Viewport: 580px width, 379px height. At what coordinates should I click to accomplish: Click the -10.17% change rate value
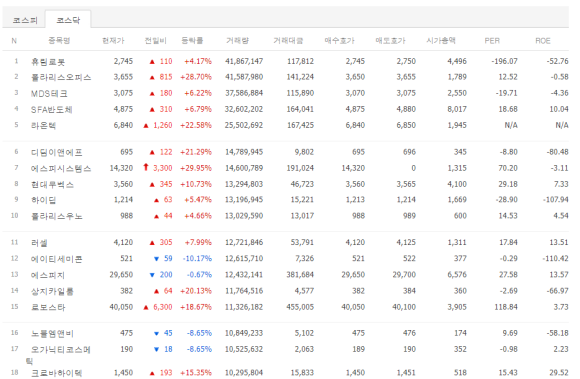pos(198,258)
